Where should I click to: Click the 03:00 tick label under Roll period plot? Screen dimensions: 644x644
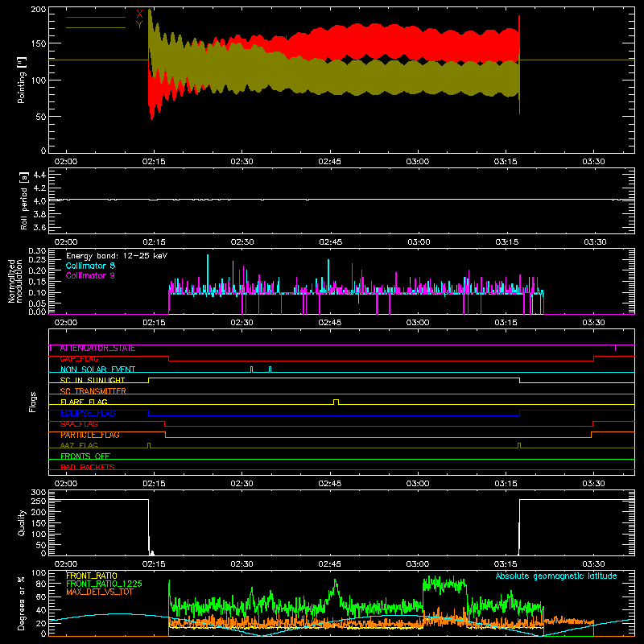(419, 242)
